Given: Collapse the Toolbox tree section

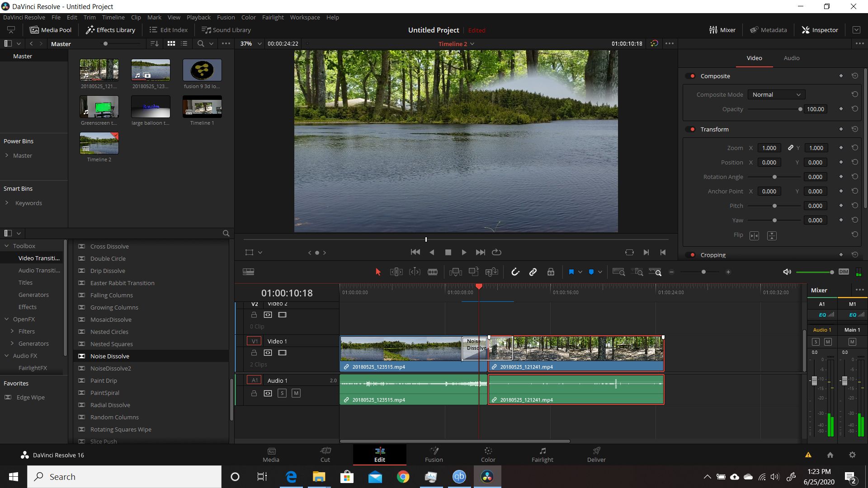Looking at the screenshot, I should point(7,246).
